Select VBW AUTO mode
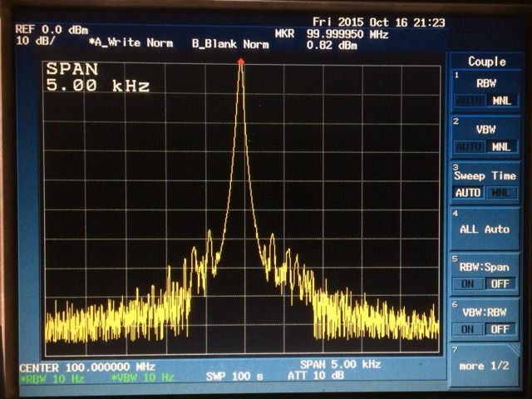Viewport: 532px width, 399px height. point(470,147)
